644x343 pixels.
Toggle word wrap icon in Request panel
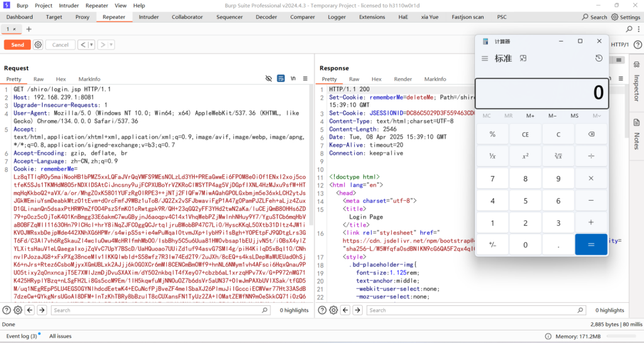(x=280, y=79)
